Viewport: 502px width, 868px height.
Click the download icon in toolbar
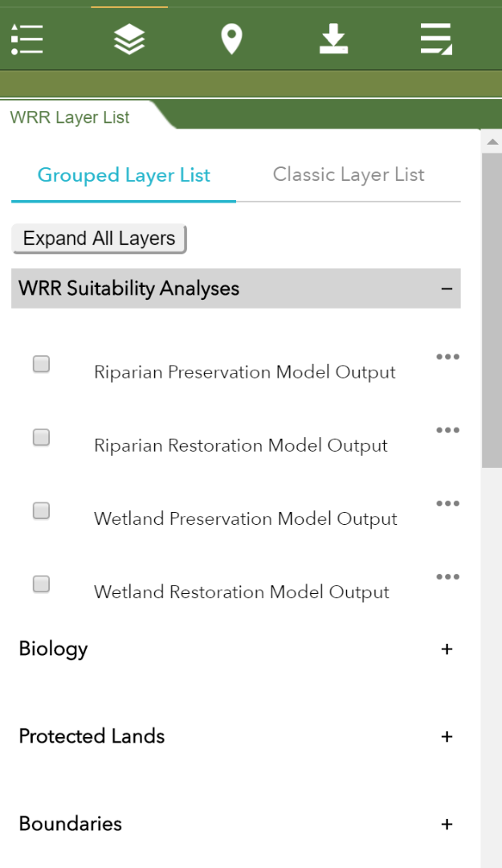coord(333,39)
